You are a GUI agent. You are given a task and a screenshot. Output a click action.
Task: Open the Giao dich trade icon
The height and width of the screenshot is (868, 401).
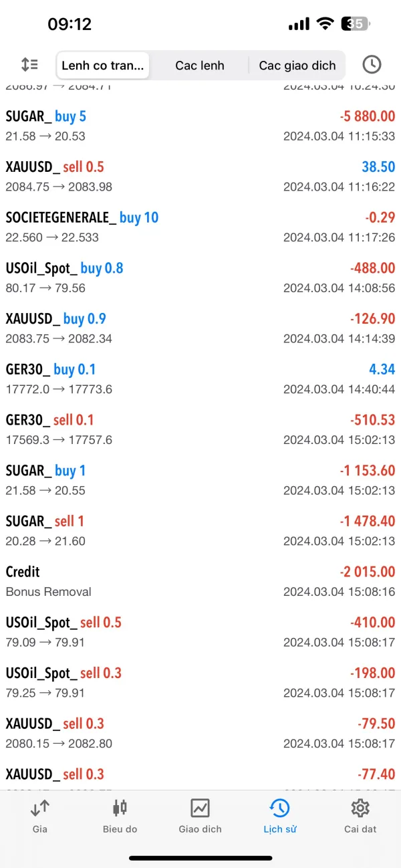(200, 808)
